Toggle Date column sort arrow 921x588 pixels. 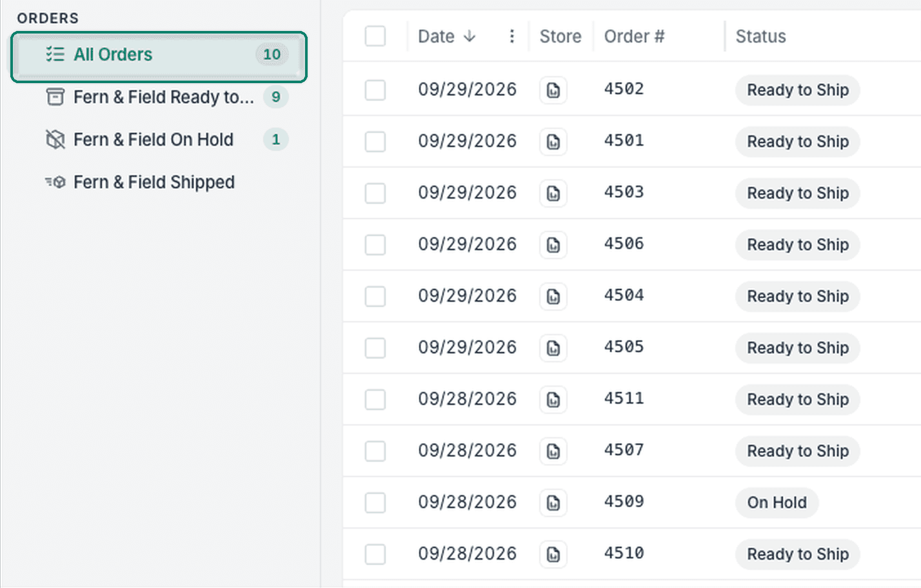pos(470,36)
